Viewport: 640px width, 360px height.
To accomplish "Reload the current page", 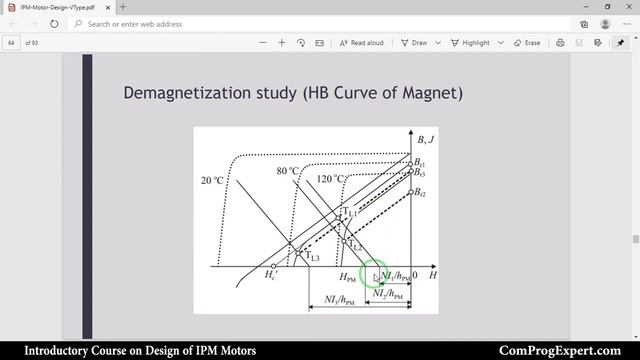I will (x=54, y=24).
